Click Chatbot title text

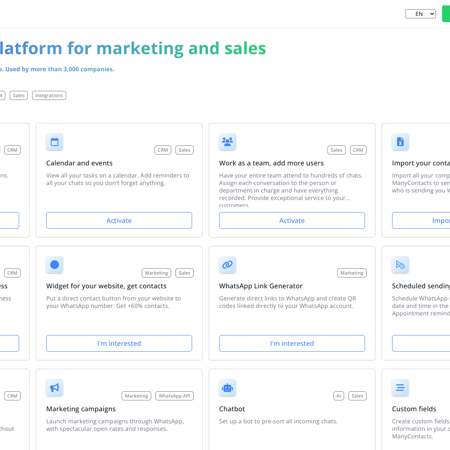tap(232, 409)
